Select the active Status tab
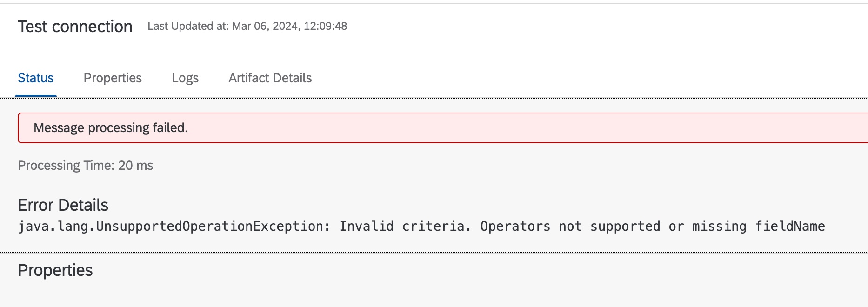 click(x=35, y=78)
